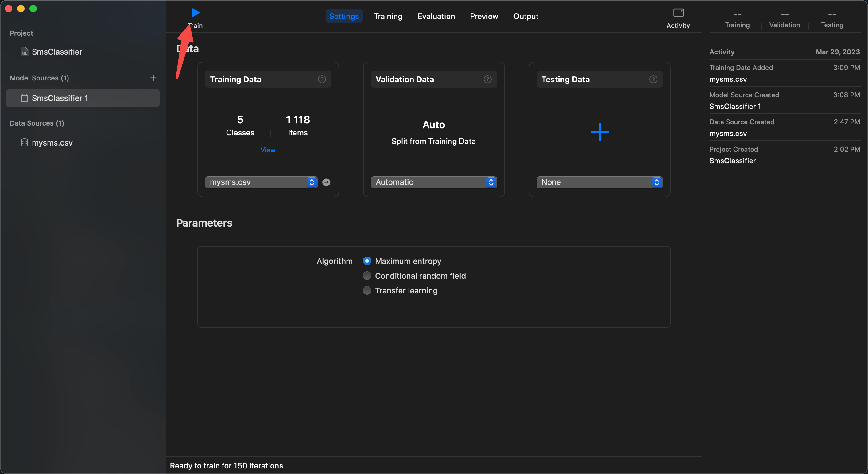Add testing data with the blue plus

[599, 132]
